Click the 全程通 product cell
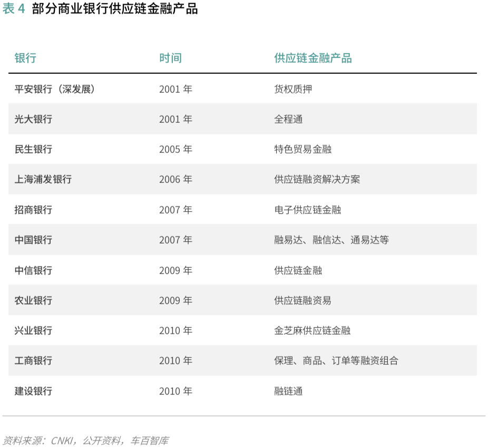The height and width of the screenshot is (448, 488). click(x=288, y=119)
